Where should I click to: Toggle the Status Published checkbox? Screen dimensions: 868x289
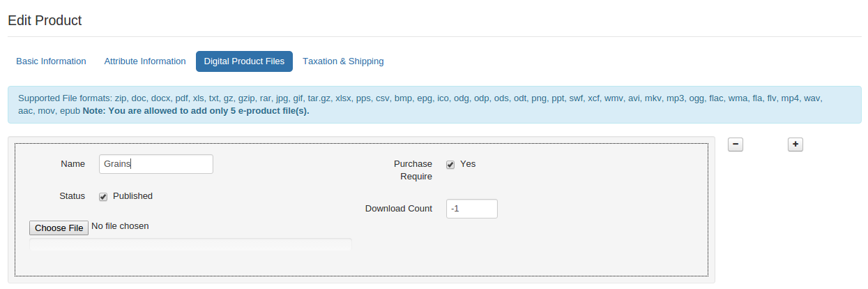(103, 197)
